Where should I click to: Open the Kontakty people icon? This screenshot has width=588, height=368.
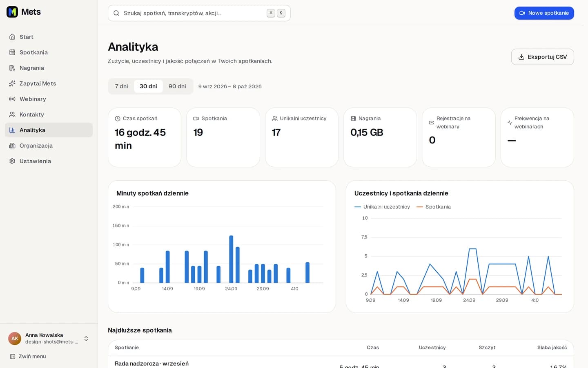coord(12,114)
